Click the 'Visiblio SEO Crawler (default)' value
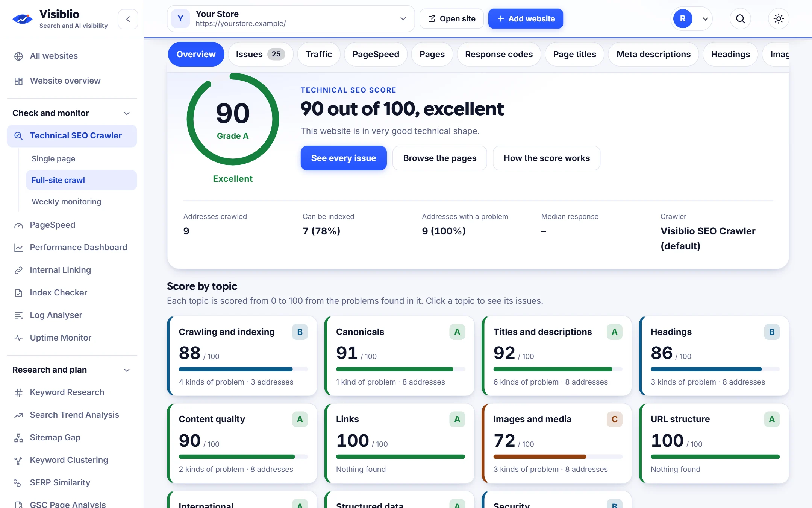Image resolution: width=812 pixels, height=508 pixels. (x=708, y=239)
